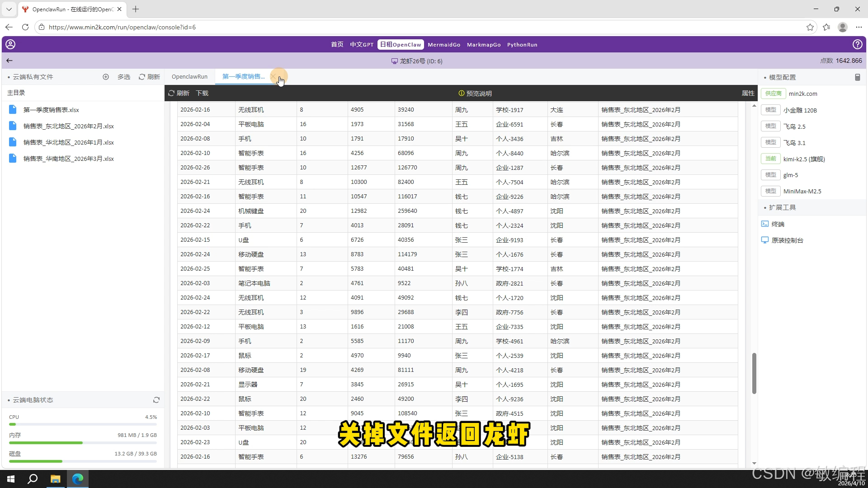Open the calculator icon in model config
This screenshot has height=488, width=868.
pos(857,77)
